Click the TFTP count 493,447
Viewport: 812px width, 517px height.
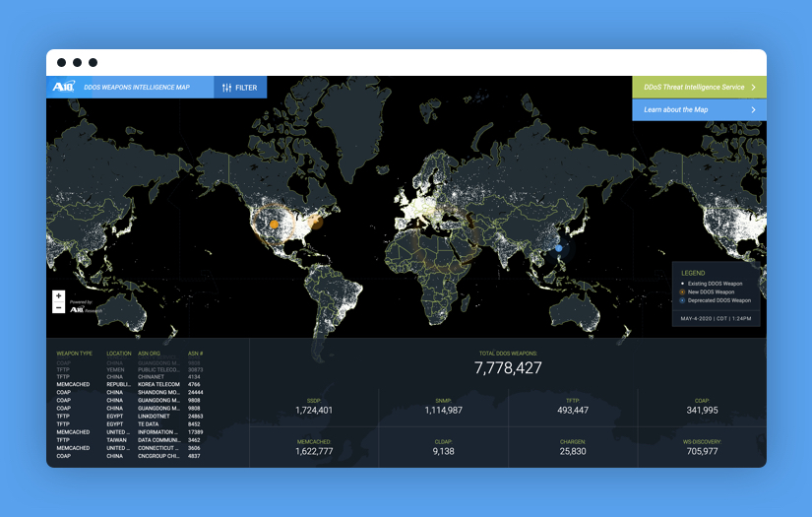click(573, 411)
